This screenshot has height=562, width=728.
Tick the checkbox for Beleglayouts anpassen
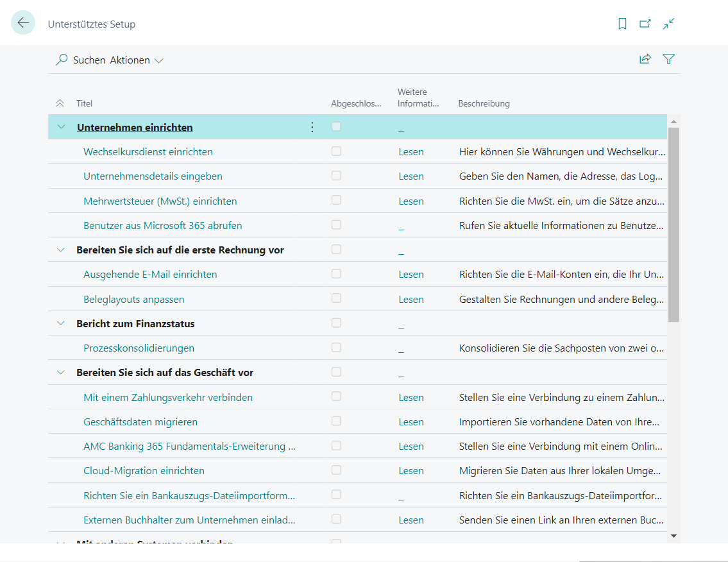[336, 298]
